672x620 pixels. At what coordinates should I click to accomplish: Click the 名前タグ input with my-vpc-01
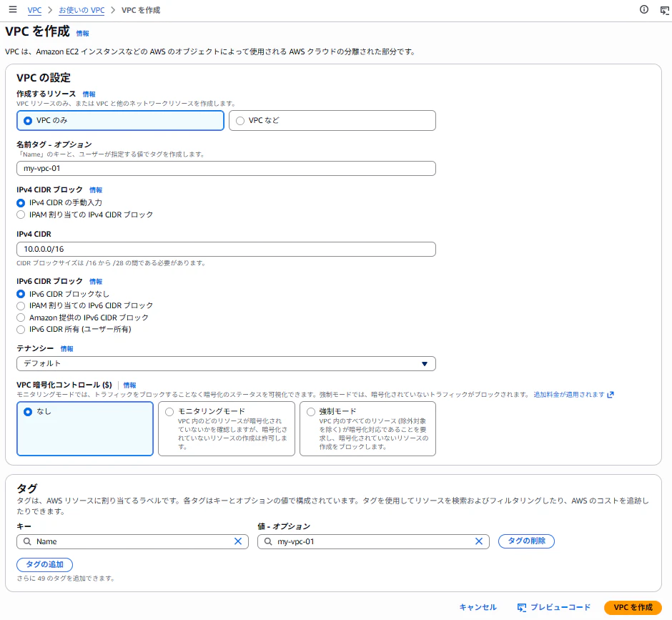point(226,169)
